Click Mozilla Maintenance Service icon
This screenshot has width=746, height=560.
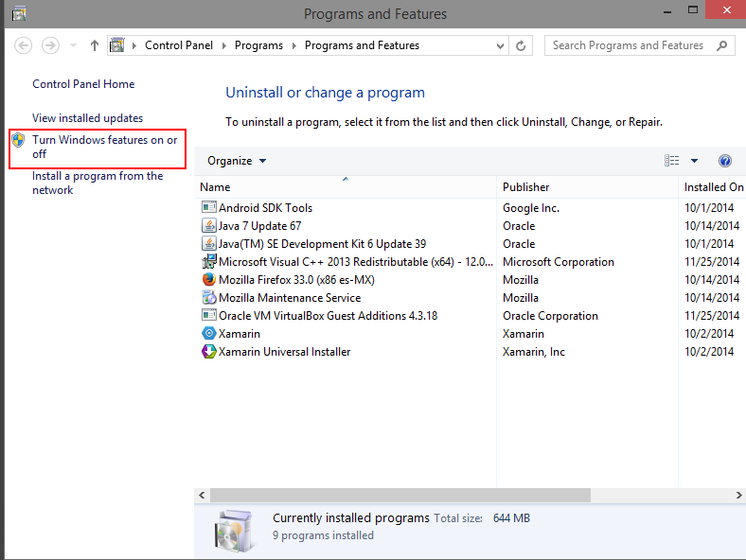coord(208,298)
